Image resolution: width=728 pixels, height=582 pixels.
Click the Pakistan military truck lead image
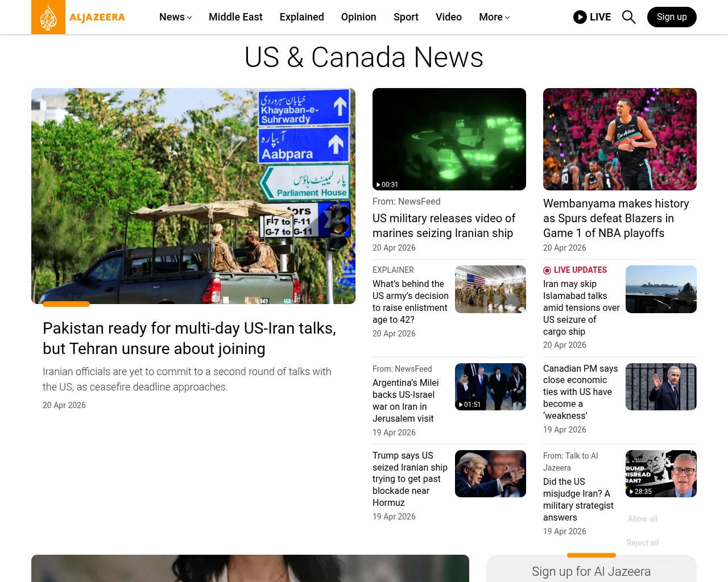(x=193, y=196)
